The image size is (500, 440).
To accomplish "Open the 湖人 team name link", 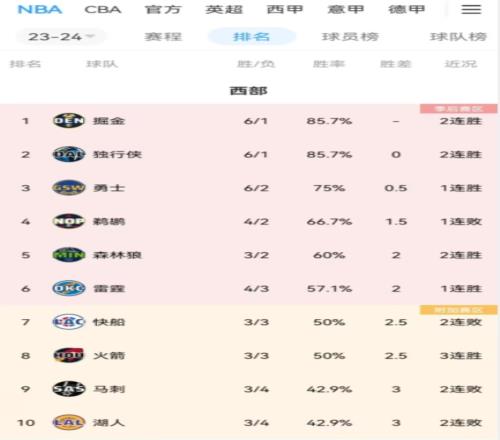I will (x=109, y=422).
